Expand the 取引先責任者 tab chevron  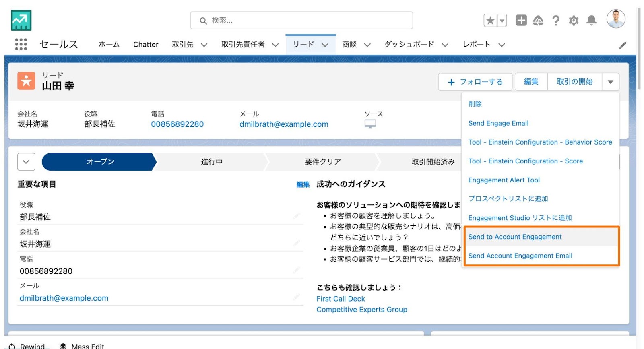pos(275,45)
